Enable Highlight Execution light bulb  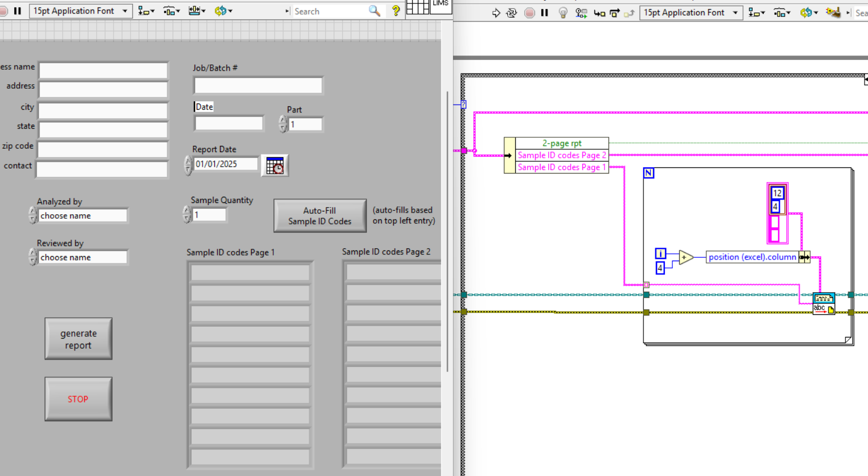pos(563,12)
